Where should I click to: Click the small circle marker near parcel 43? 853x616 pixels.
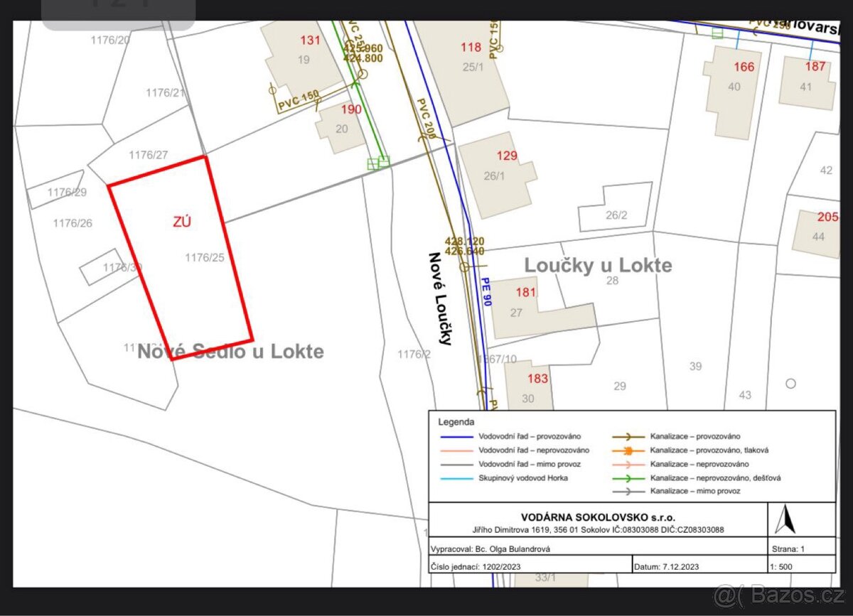[x=790, y=384]
